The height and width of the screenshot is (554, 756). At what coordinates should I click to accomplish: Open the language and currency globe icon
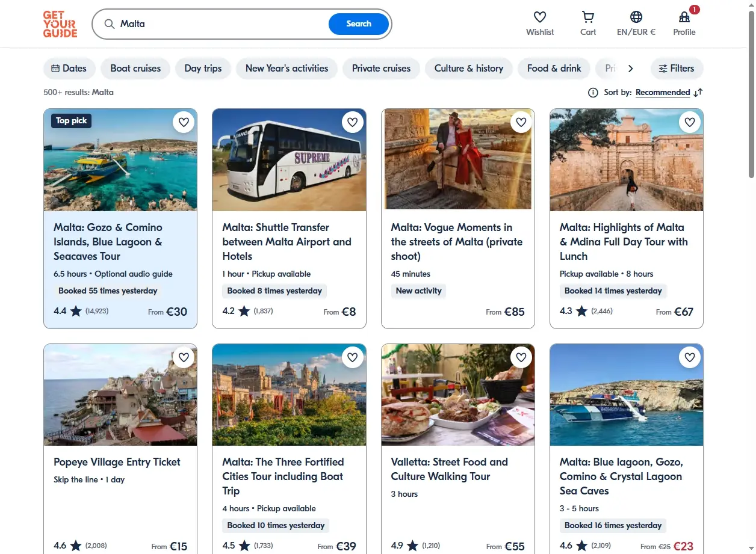[x=636, y=17]
